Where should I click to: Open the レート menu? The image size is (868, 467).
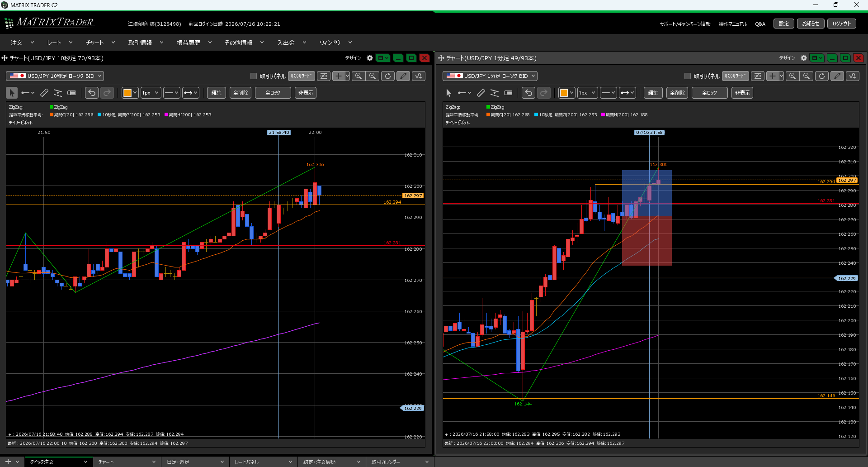(60, 43)
